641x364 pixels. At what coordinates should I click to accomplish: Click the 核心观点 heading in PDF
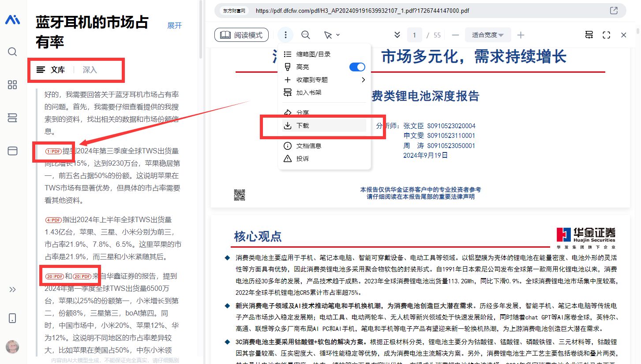click(x=258, y=236)
